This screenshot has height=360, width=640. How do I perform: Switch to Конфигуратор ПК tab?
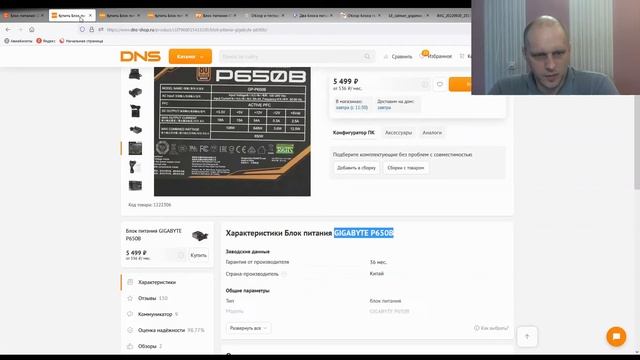click(353, 133)
